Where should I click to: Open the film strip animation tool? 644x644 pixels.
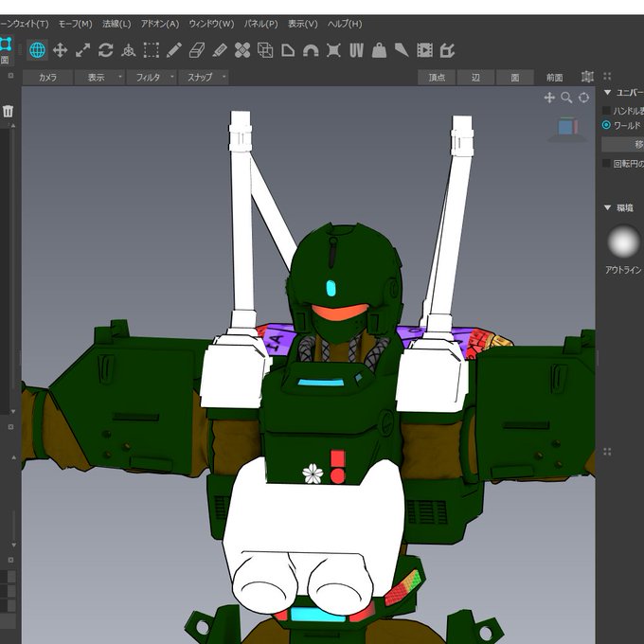click(x=424, y=50)
